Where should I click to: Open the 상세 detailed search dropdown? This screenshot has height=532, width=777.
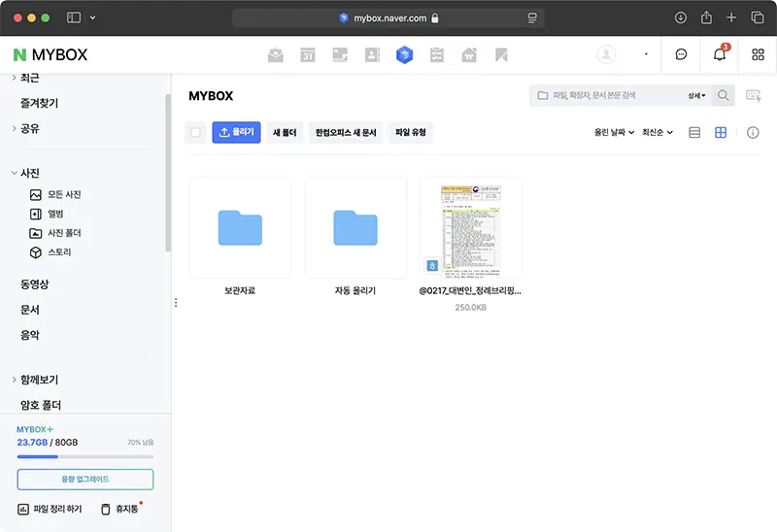tap(696, 95)
